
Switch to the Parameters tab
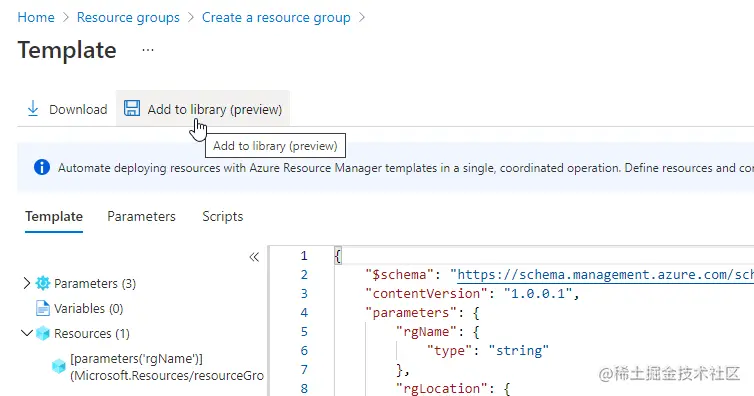click(141, 216)
